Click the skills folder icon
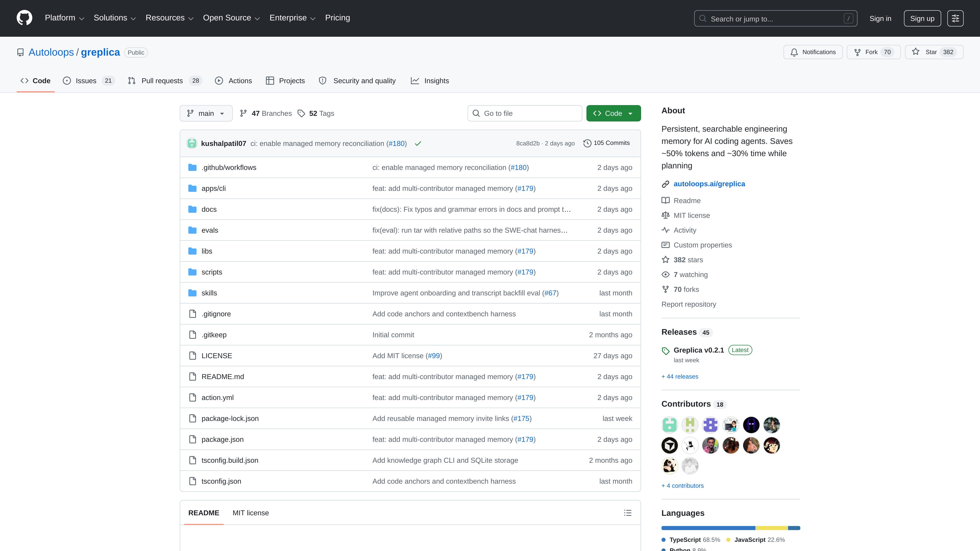The height and width of the screenshot is (551, 980). click(192, 293)
